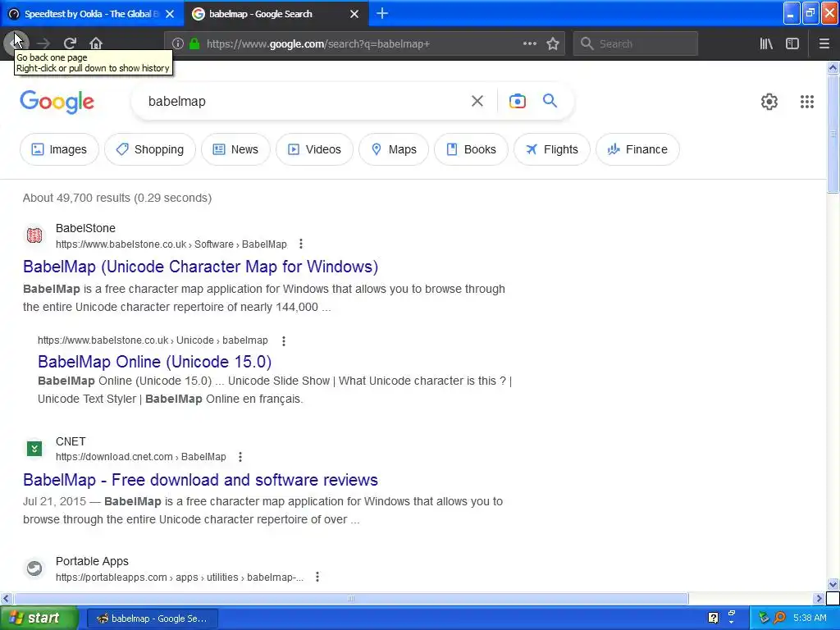Open options for Portable Apps result

click(317, 577)
